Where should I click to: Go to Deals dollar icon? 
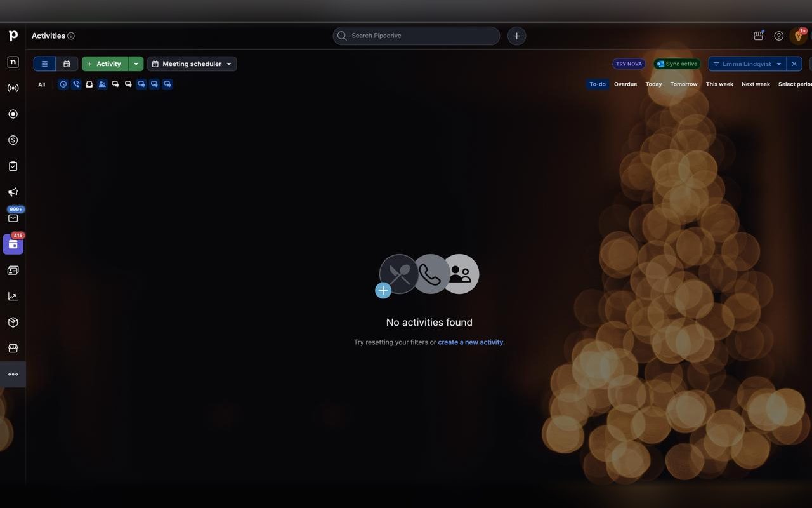pos(13,140)
